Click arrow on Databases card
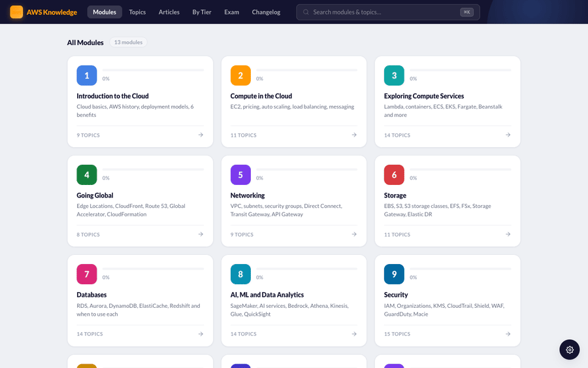The width and height of the screenshot is (588, 368). point(201,334)
